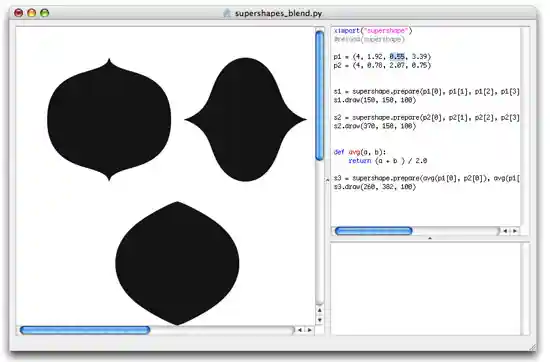The width and height of the screenshot is (550, 362).
Task: Click the top-left onion-shaped supershape
Action: 109,119
